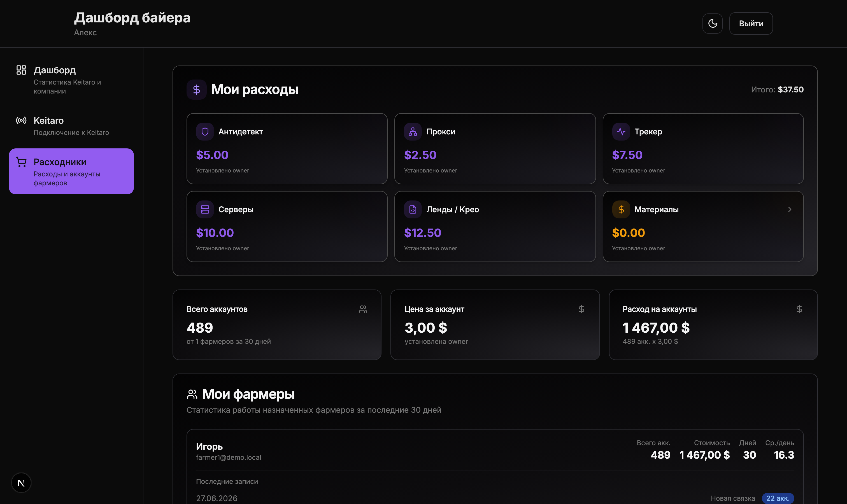Click the $2.50 Прокси amount
The width and height of the screenshot is (847, 504).
pyautogui.click(x=420, y=155)
